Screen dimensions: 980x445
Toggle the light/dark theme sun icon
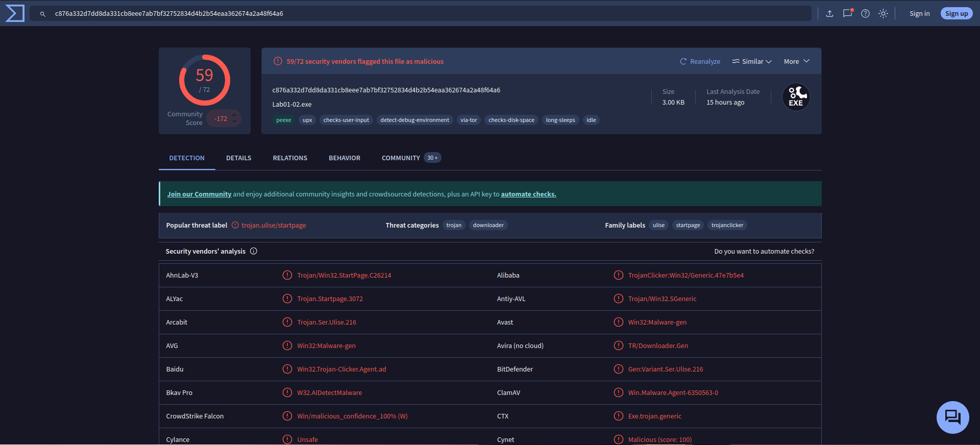pyautogui.click(x=883, y=14)
